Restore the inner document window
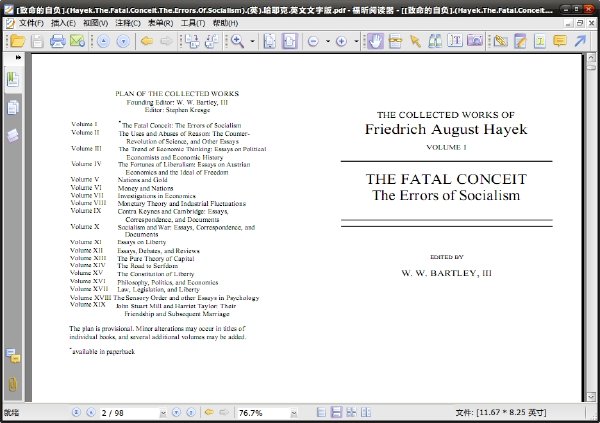Screen dimensions: 600x423 click(x=580, y=23)
